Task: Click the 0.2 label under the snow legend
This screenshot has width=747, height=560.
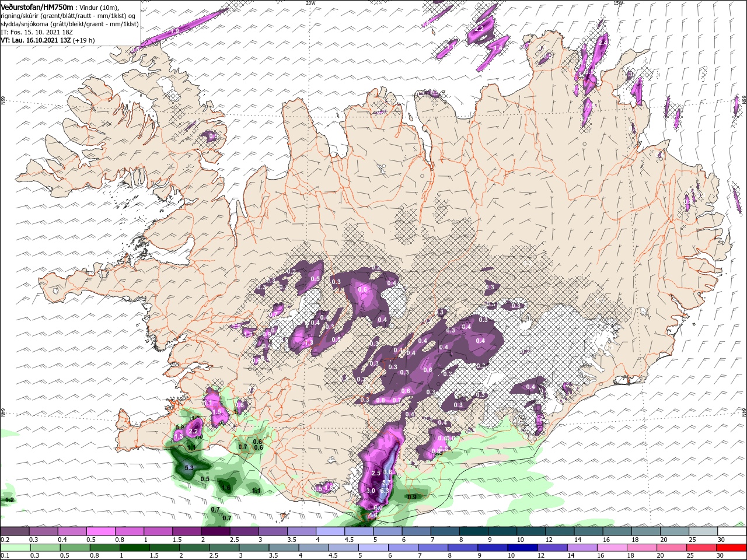Action: (5, 540)
